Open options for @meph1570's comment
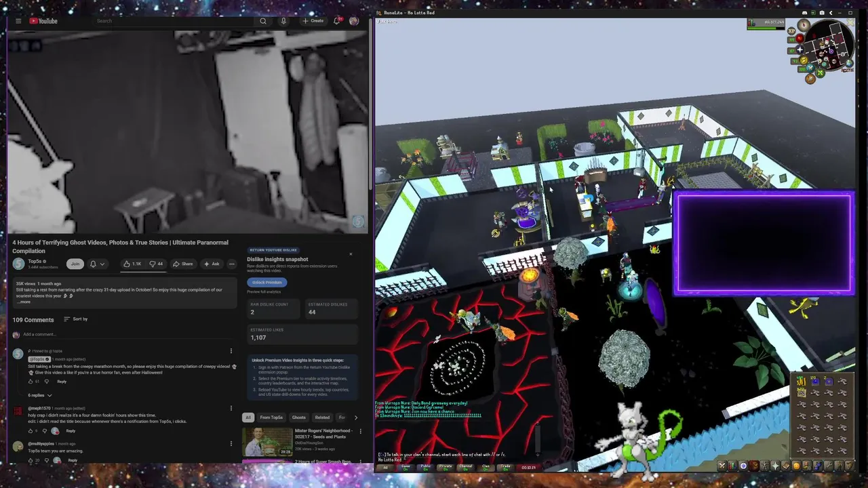The image size is (868, 488). [x=231, y=409]
